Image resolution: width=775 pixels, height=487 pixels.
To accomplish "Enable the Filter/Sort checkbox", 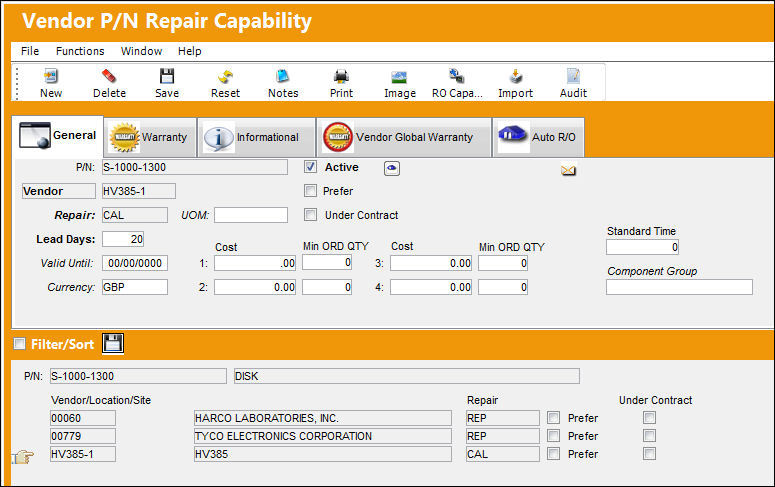I will (19, 344).
